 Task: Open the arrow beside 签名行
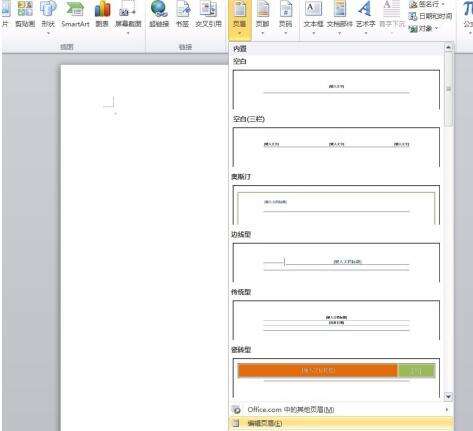443,4
